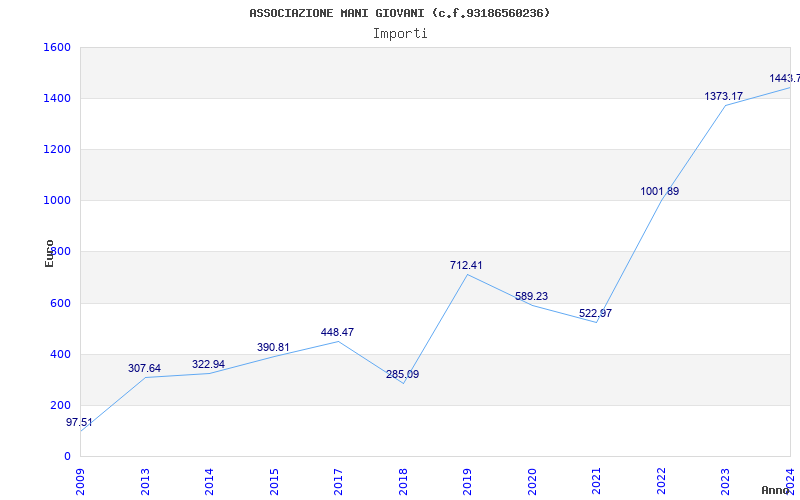Click x-axis year 2015

(x=274, y=482)
